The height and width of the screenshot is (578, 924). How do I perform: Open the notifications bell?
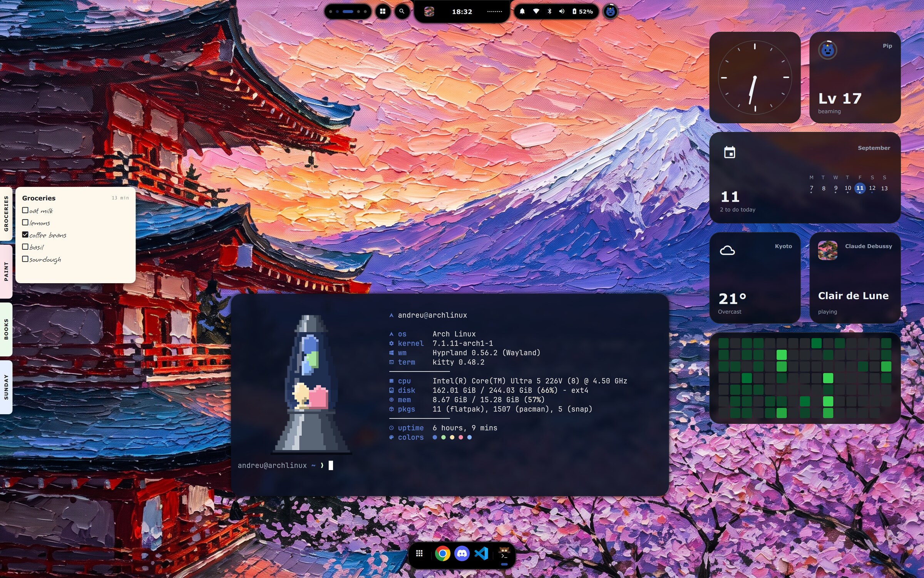[522, 12]
